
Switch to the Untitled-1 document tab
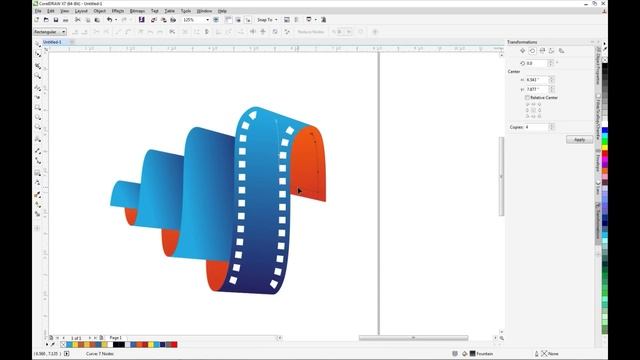coord(52,42)
